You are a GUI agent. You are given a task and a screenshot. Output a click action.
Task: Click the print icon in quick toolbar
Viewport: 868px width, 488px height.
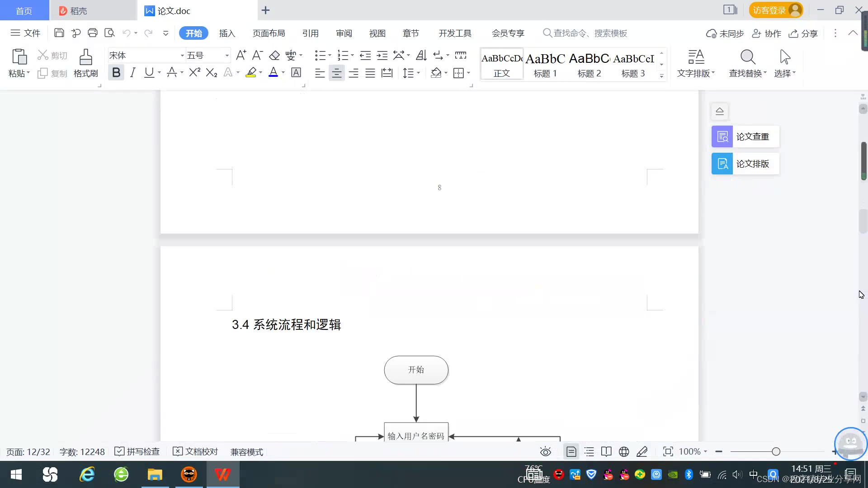pyautogui.click(x=93, y=33)
